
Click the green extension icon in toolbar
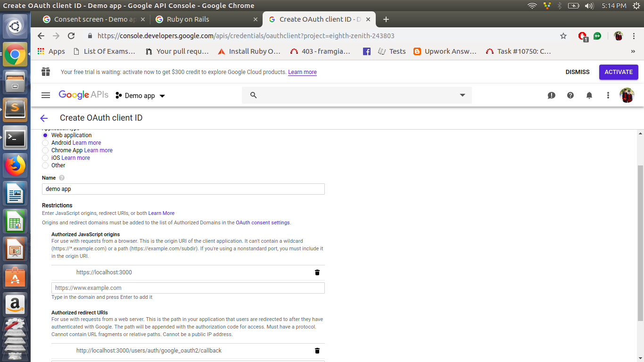click(x=597, y=36)
